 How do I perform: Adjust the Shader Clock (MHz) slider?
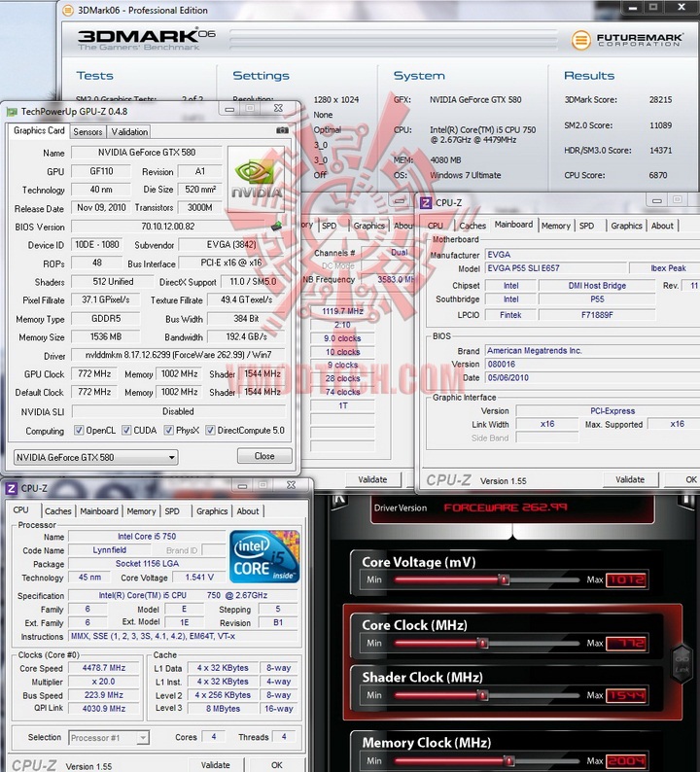[482, 694]
